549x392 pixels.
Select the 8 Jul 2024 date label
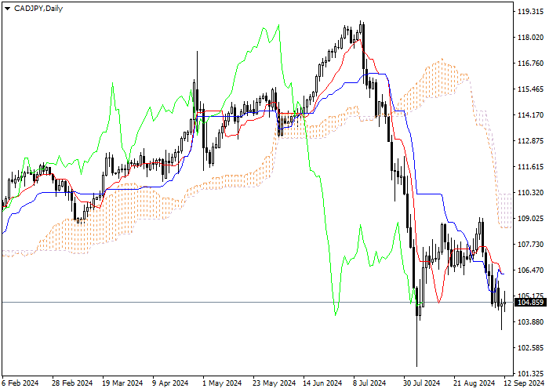click(369, 383)
